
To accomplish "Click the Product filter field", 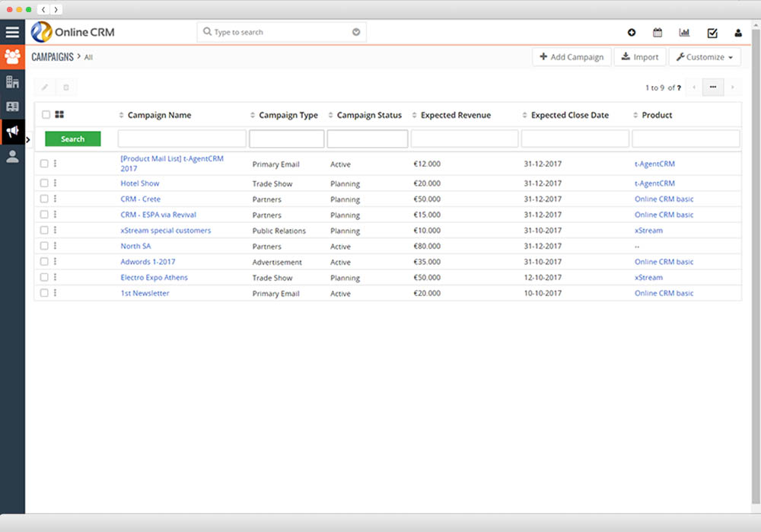I will coord(686,139).
